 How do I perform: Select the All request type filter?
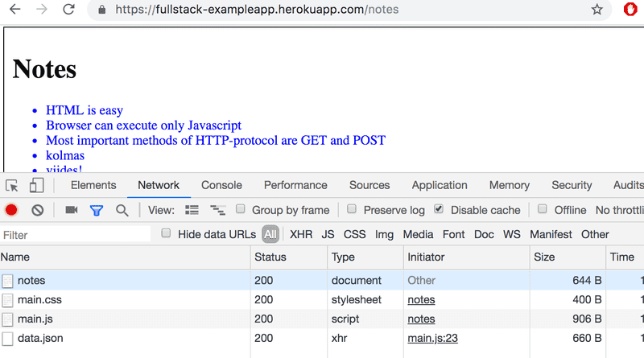[270, 234]
